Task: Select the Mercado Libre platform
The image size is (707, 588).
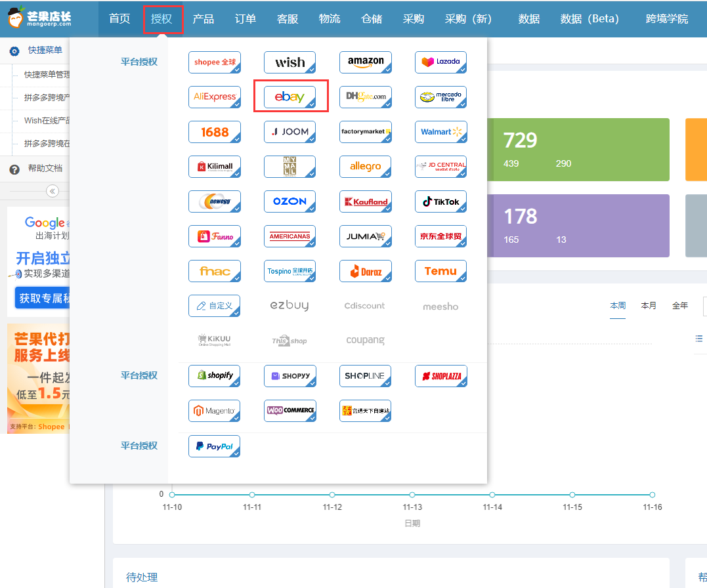Action: [441, 97]
